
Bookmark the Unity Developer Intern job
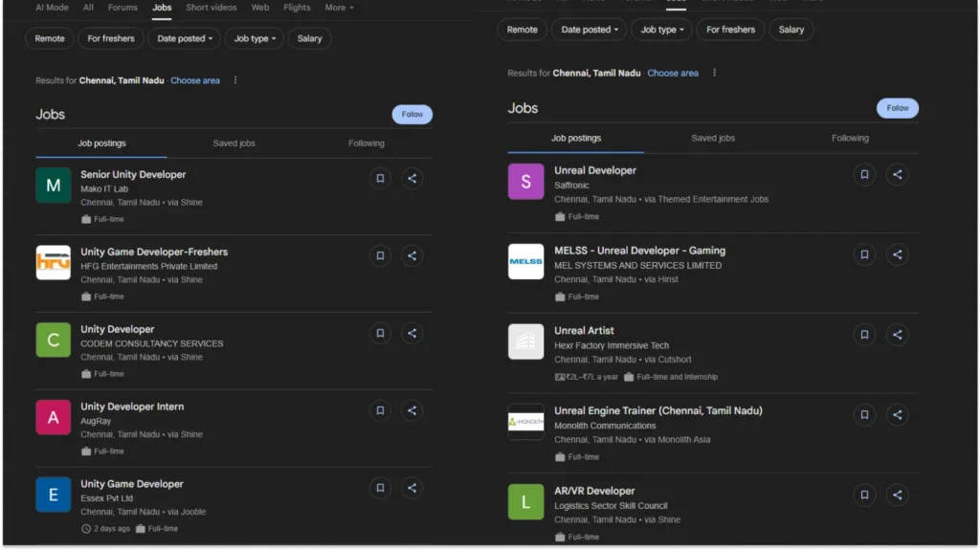pos(380,410)
